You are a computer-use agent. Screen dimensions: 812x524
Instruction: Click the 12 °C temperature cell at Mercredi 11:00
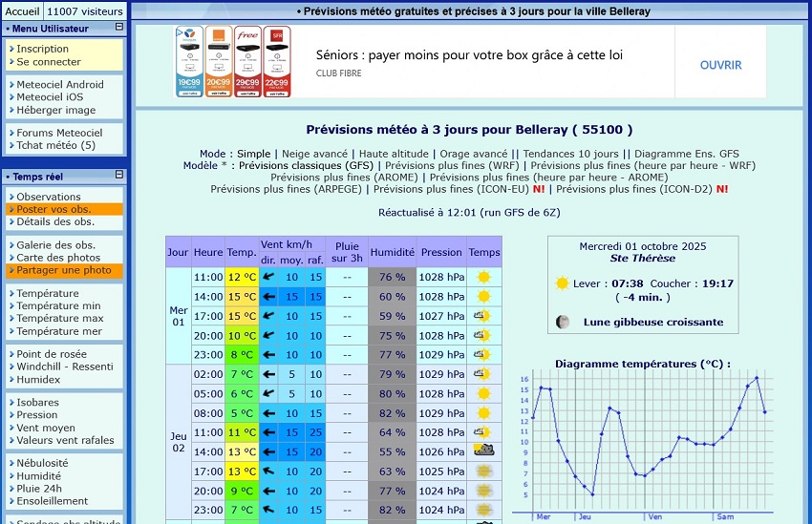(241, 277)
